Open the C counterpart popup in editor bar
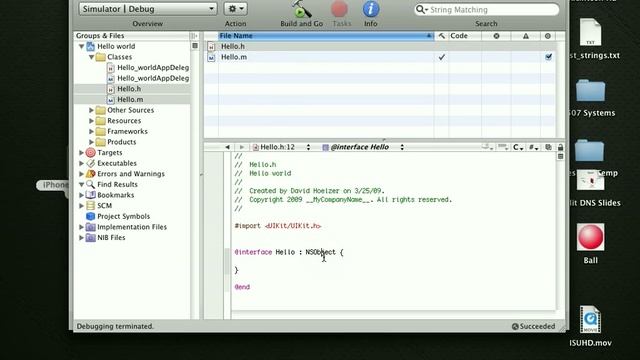The height and width of the screenshot is (360, 640). [518, 147]
